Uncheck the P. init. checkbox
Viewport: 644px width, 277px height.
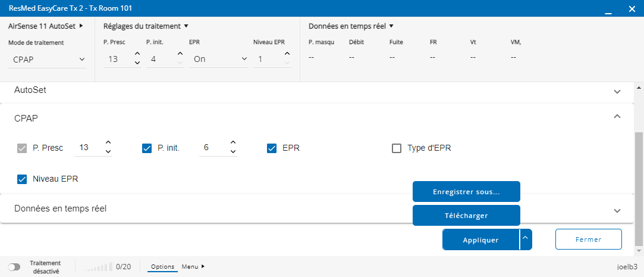click(147, 148)
